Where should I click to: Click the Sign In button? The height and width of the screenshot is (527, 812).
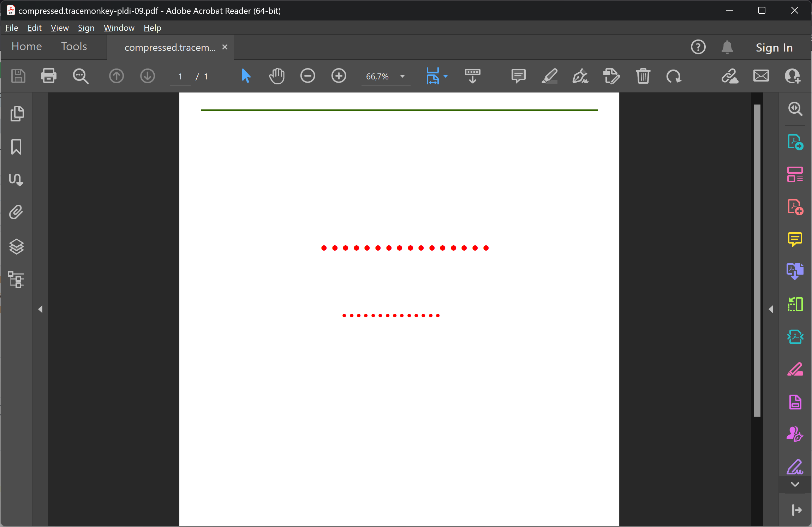pyautogui.click(x=774, y=48)
